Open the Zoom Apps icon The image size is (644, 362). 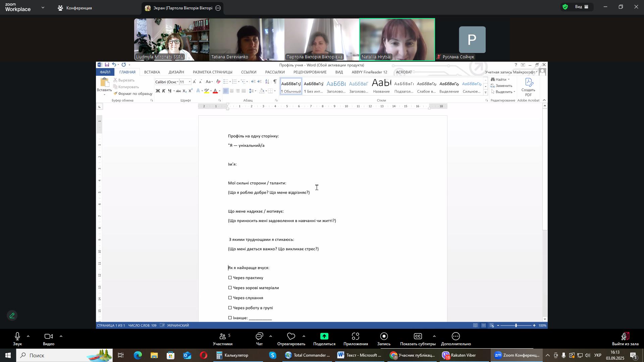point(355,337)
